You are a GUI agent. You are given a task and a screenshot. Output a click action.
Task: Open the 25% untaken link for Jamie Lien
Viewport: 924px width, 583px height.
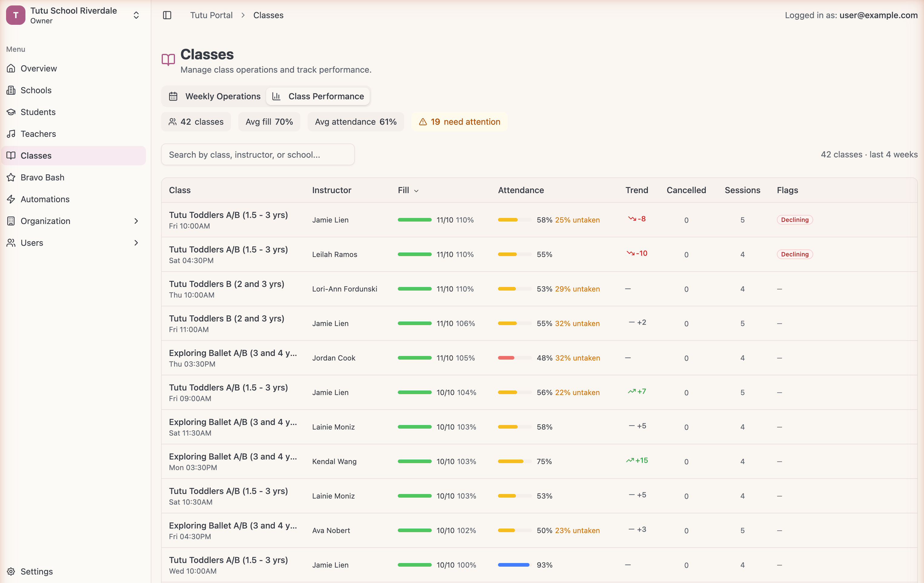pos(578,220)
